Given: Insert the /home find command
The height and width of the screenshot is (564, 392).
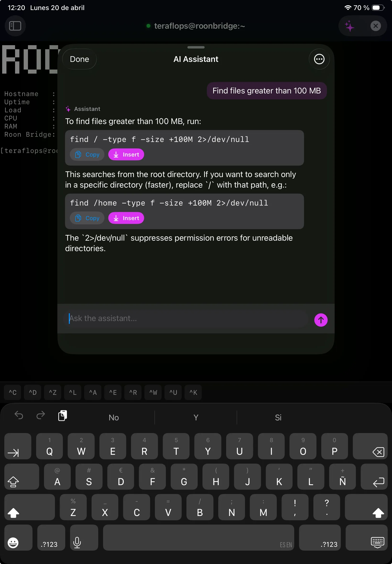Looking at the screenshot, I should tap(126, 218).
